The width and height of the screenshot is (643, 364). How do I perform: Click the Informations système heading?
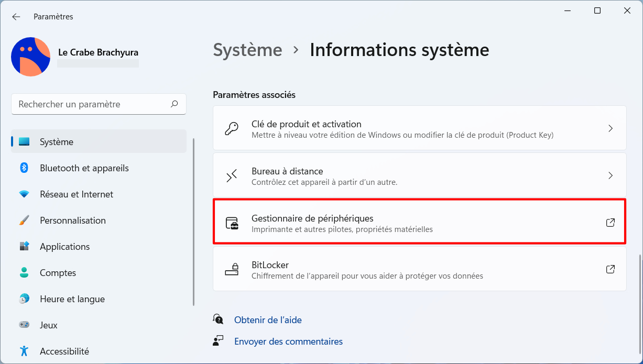[x=399, y=50]
